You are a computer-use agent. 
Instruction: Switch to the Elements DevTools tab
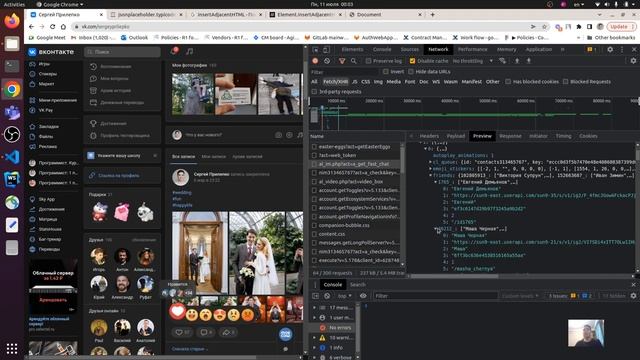pos(352,49)
